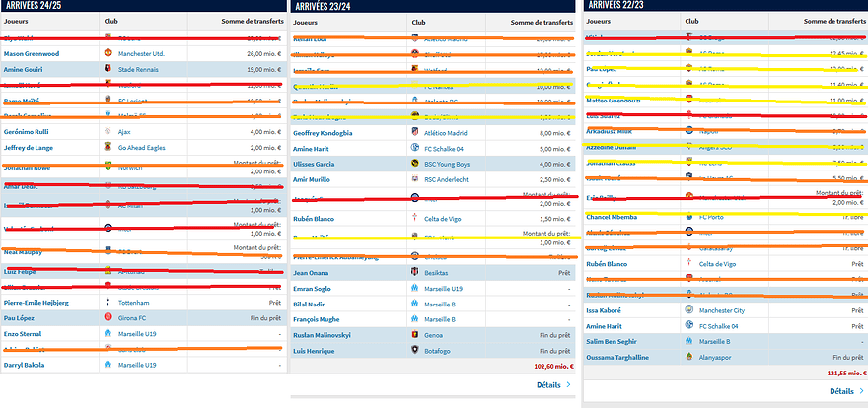Open Mason Greenwood player profile
Screen dimensions: 868x408
(31, 53)
